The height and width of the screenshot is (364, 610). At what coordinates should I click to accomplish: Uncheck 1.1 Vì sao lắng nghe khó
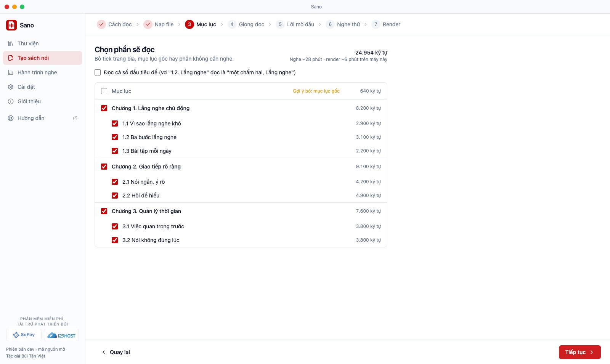[x=115, y=123]
